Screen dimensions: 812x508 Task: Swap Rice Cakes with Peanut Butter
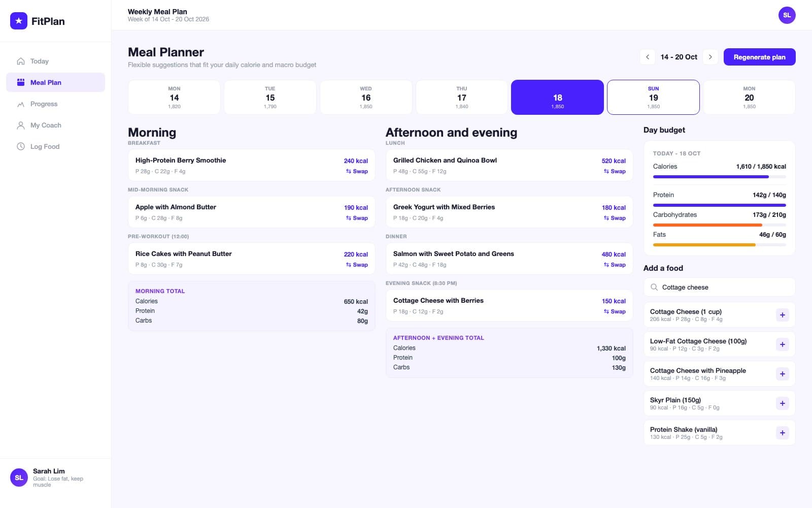click(x=357, y=265)
